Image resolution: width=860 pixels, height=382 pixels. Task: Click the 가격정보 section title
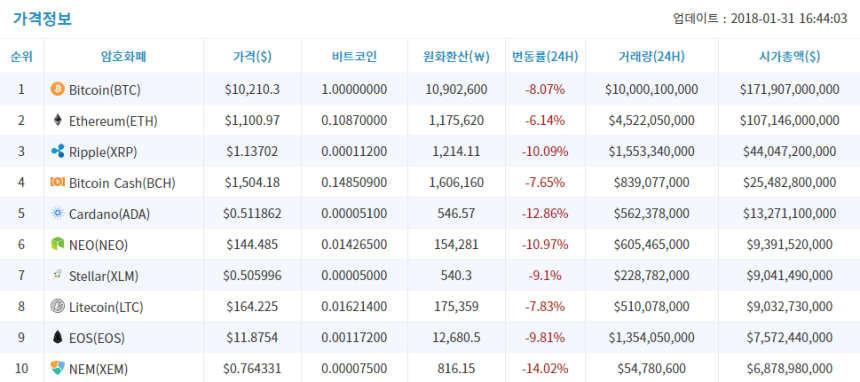click(42, 18)
